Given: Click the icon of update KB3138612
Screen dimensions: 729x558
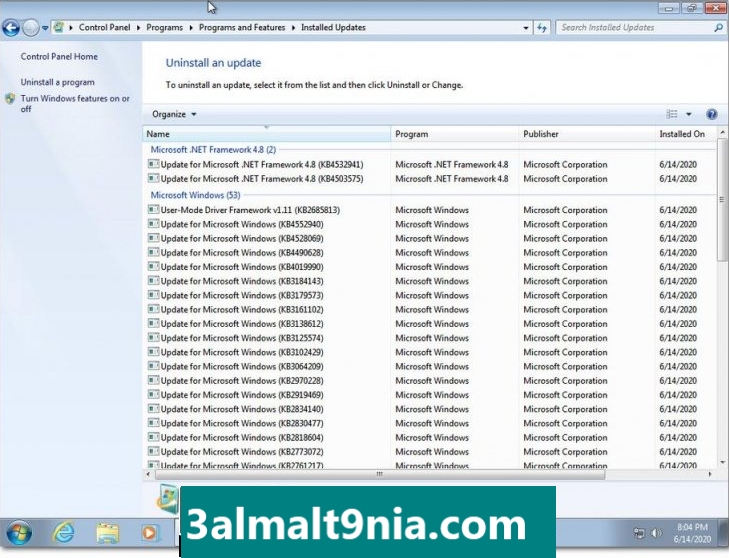Looking at the screenshot, I should click(x=153, y=323).
